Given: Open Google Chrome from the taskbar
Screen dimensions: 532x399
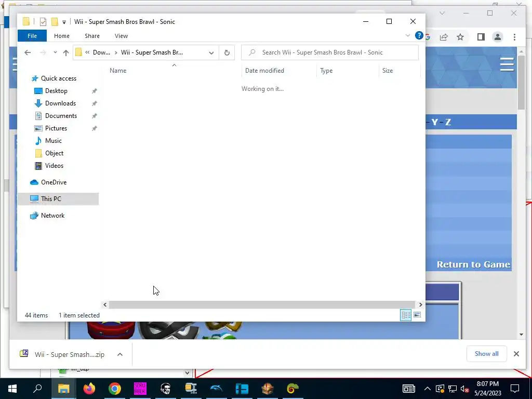Looking at the screenshot, I should [x=115, y=389].
